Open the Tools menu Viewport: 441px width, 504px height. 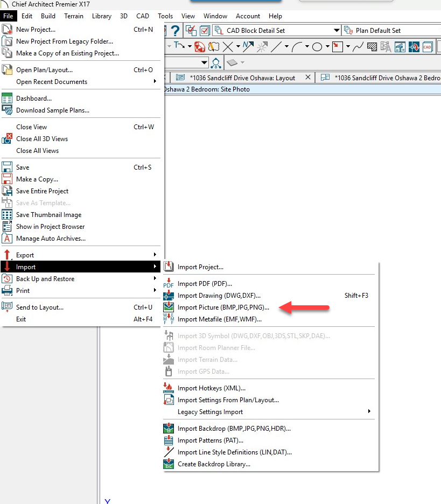coord(165,16)
